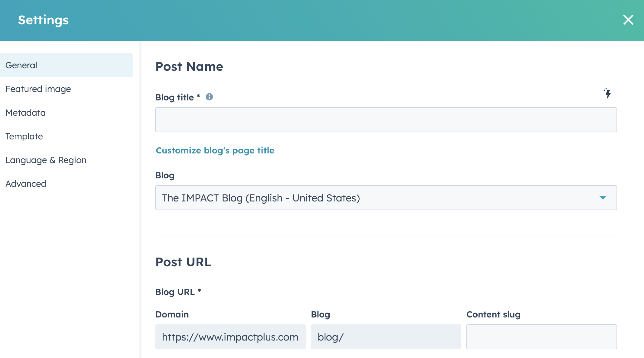Click the Post Name heading
The width and height of the screenshot is (644, 358).
(189, 66)
